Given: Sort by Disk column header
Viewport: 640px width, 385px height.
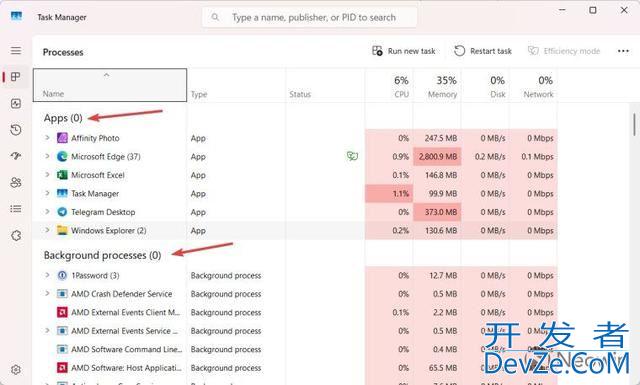Looking at the screenshot, I should pyautogui.click(x=485, y=85).
